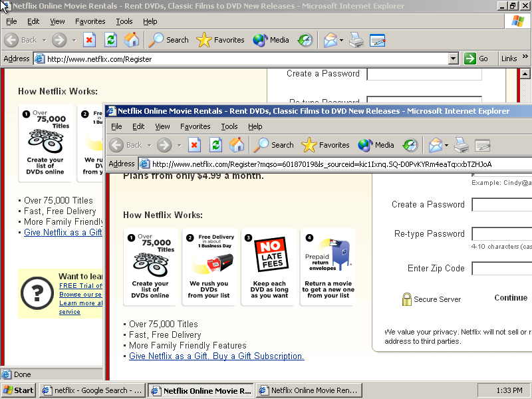Click scroll up arrow in rear window

(525, 74)
